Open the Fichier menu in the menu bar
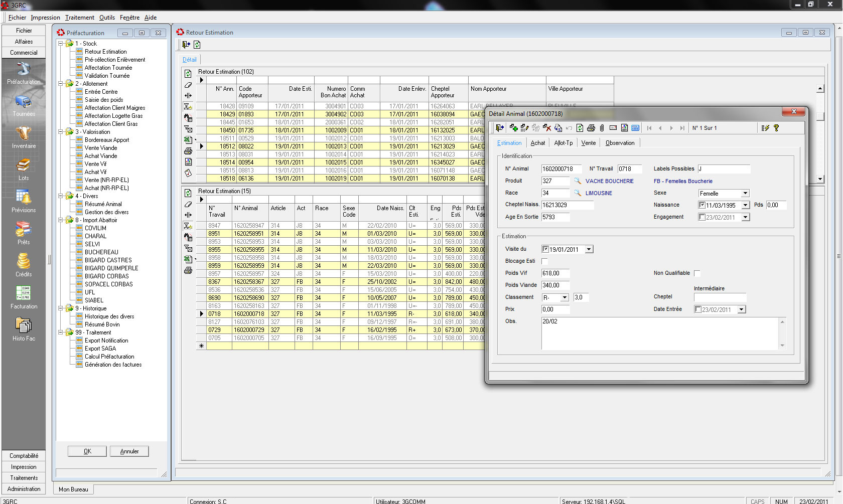The image size is (843, 504). point(17,18)
